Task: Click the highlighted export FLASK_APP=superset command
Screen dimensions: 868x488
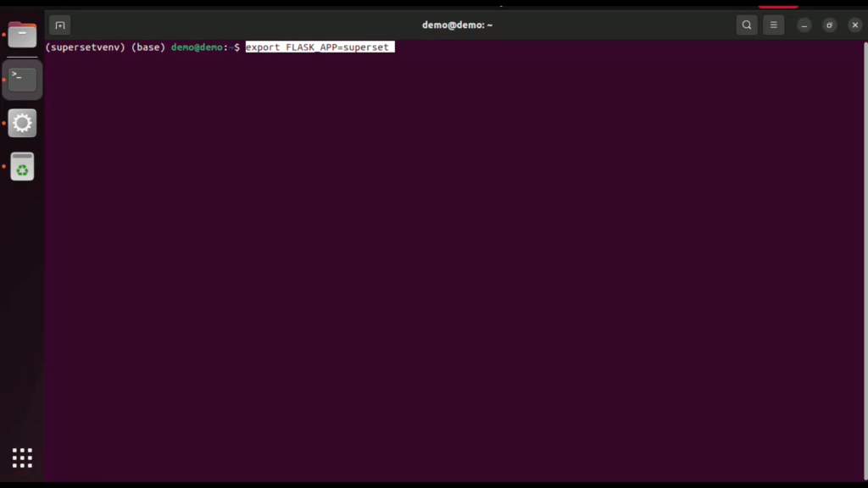Action: tap(318, 47)
